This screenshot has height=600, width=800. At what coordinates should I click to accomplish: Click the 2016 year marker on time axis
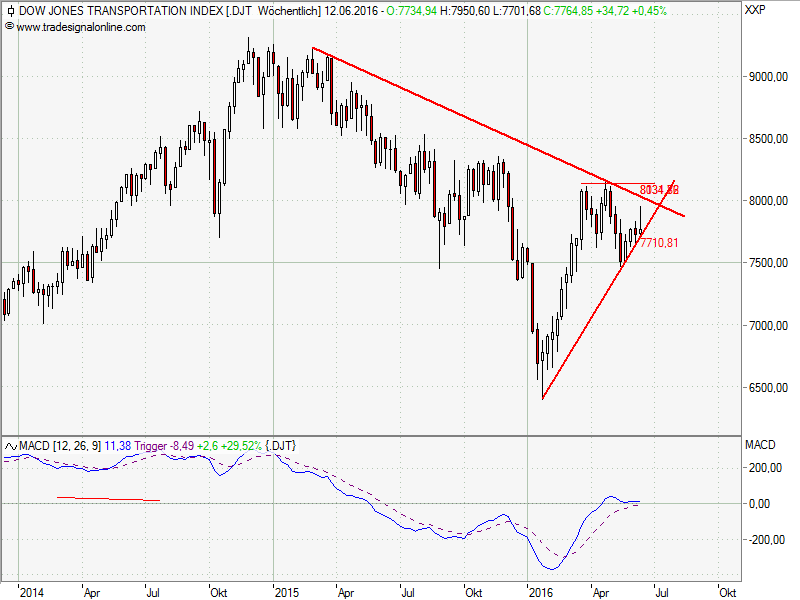tap(542, 591)
